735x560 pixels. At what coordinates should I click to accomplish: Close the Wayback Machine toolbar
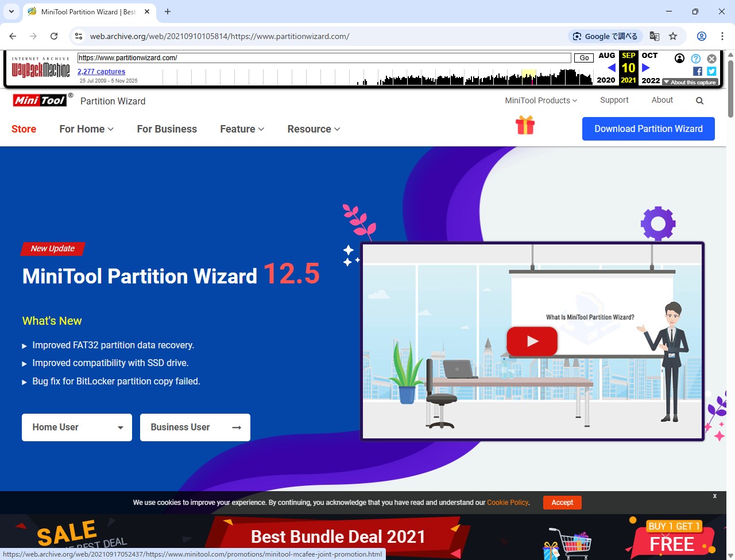[x=711, y=59]
